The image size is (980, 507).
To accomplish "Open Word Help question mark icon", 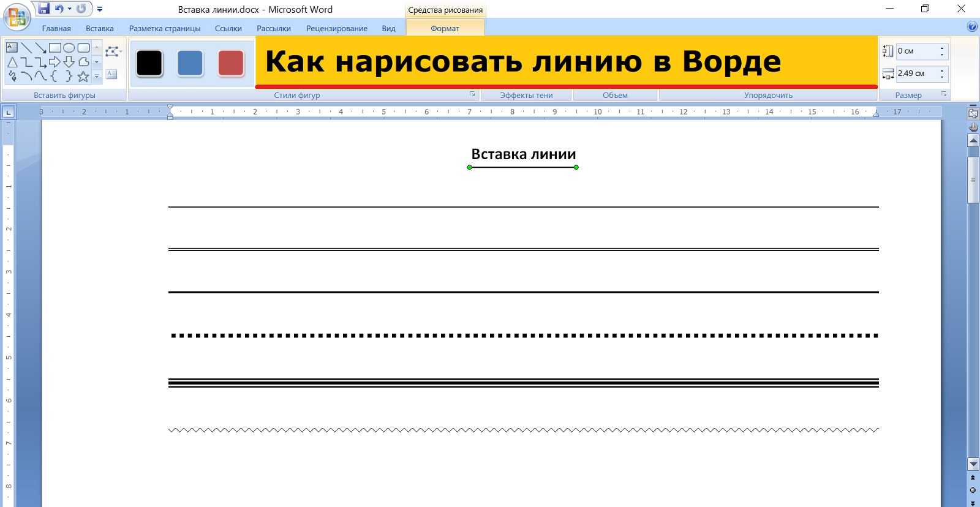I will pyautogui.click(x=972, y=27).
